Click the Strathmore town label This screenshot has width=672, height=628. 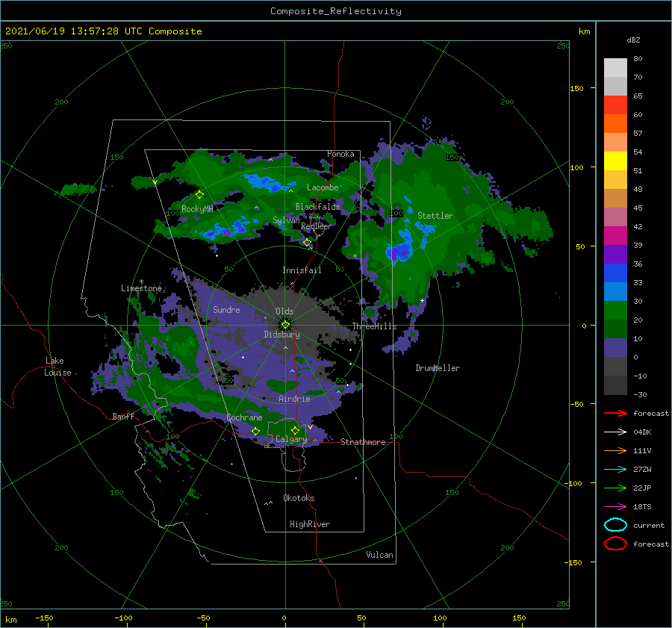(363, 442)
